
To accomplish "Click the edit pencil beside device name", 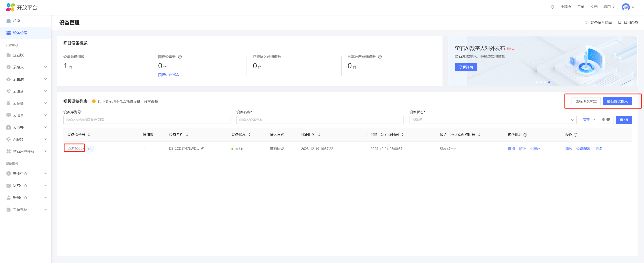I will click(x=202, y=148).
